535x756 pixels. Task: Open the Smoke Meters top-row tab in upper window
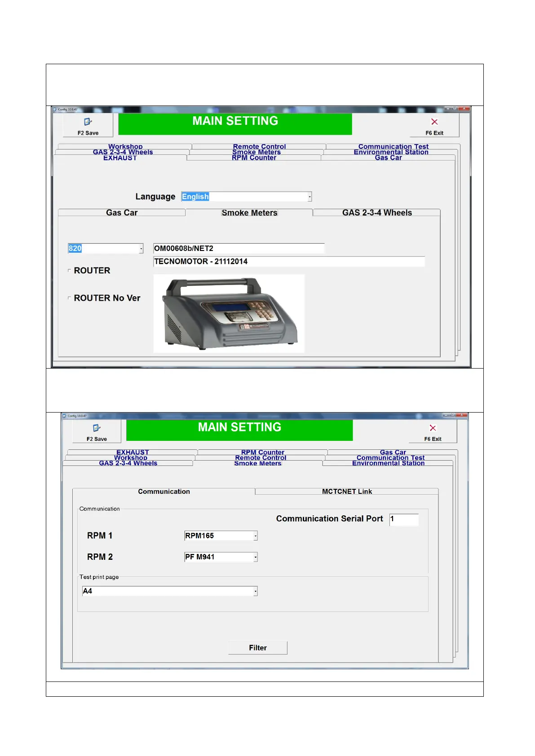(x=256, y=152)
